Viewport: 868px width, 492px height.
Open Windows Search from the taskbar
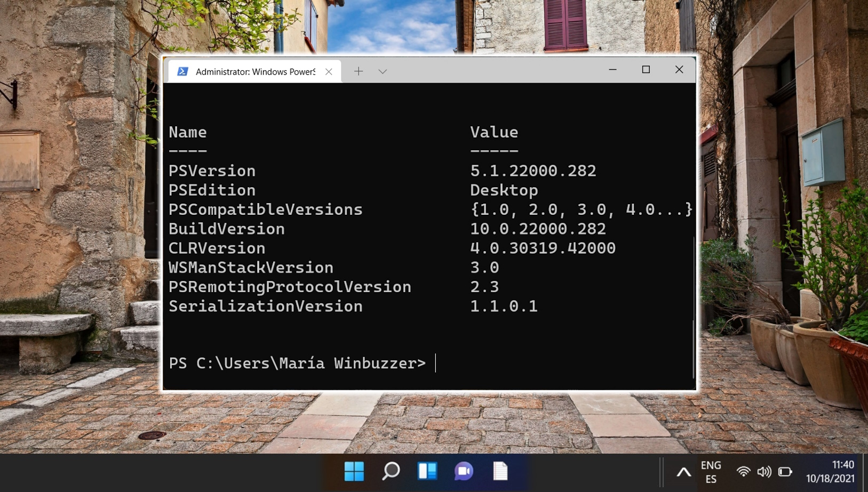tap(391, 472)
